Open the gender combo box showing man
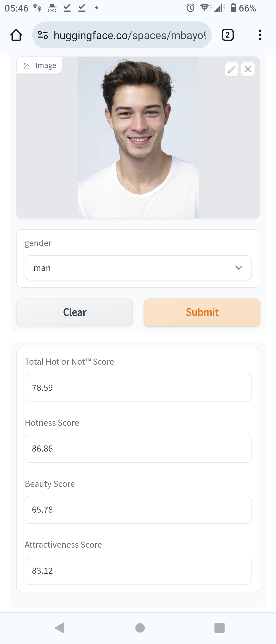Viewport: 276px width, 644px height. click(x=138, y=268)
